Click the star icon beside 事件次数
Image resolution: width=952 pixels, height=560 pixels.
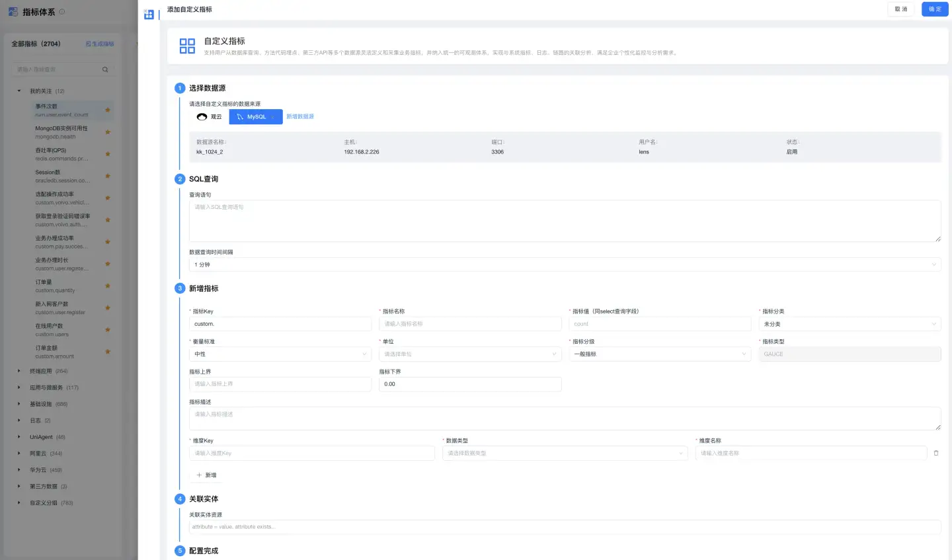pos(108,110)
